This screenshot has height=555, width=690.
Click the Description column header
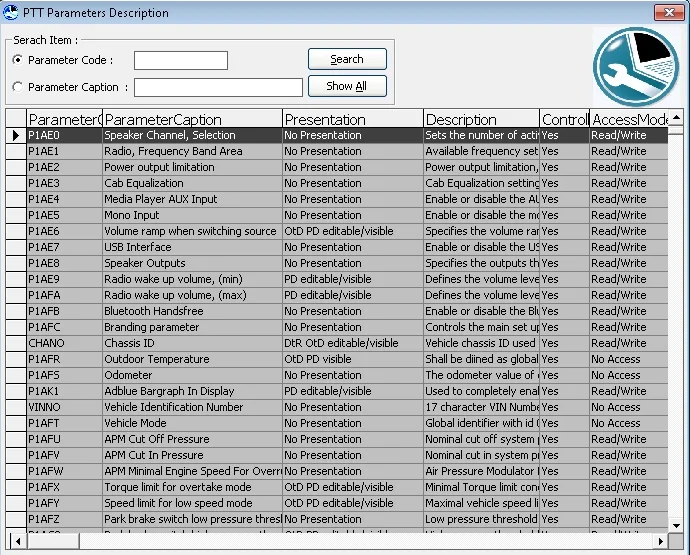click(x=481, y=119)
